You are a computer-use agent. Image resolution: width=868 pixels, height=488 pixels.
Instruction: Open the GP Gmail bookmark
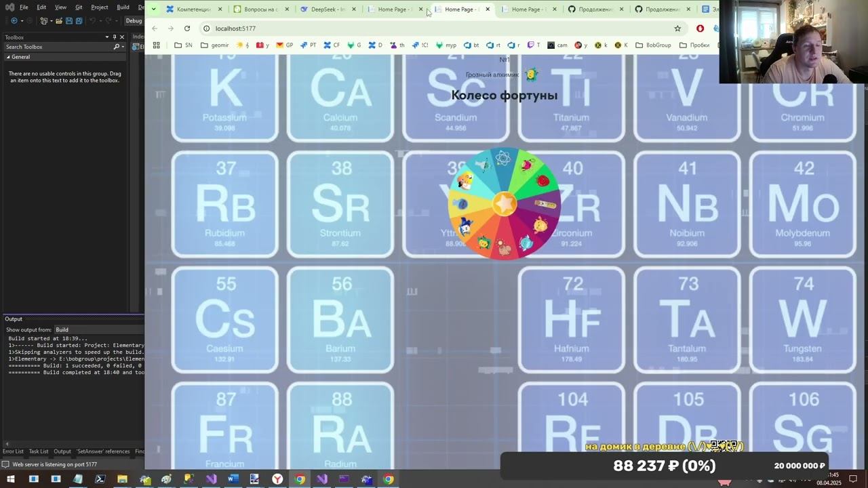(x=284, y=45)
